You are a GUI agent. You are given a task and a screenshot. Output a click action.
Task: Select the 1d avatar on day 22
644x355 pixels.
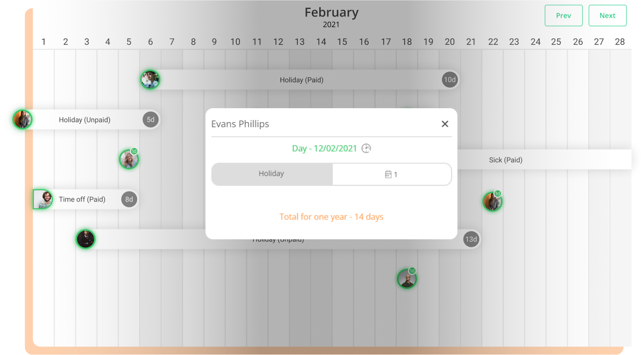492,201
